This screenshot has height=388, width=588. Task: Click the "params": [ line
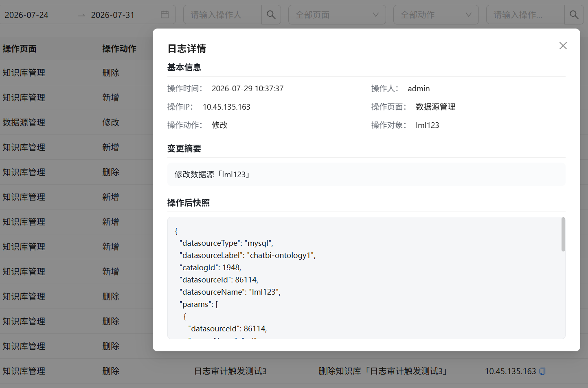[199, 304]
